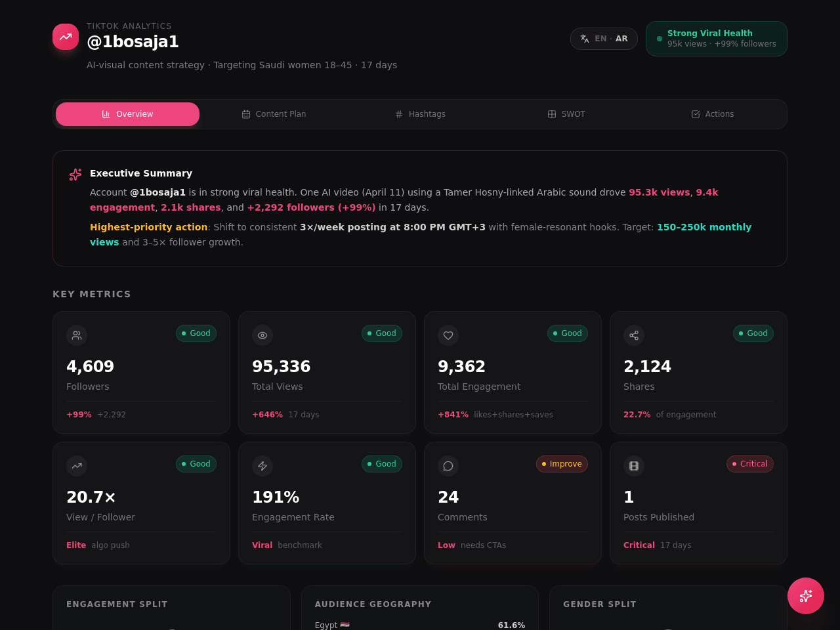Click the @1bosaja1 account heading
Viewport: 840px width, 630px height.
(133, 42)
